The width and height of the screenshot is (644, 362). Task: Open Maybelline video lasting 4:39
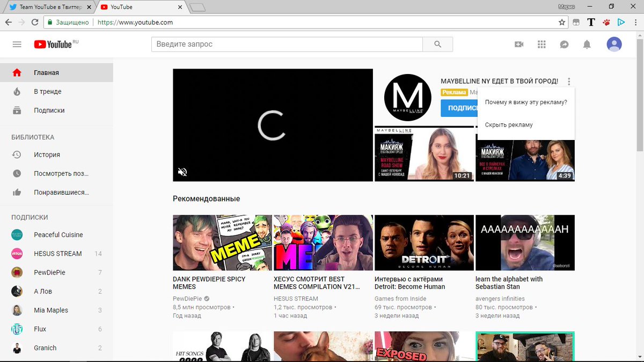click(525, 160)
